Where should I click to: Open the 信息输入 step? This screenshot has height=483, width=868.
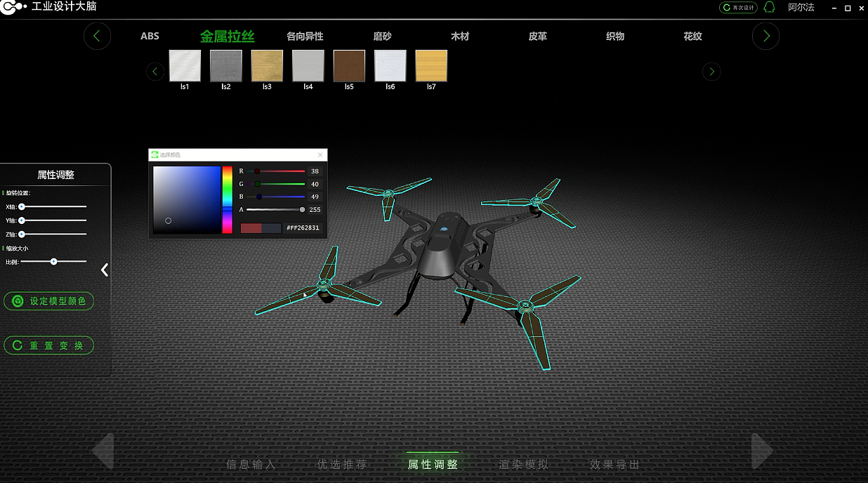[251, 464]
